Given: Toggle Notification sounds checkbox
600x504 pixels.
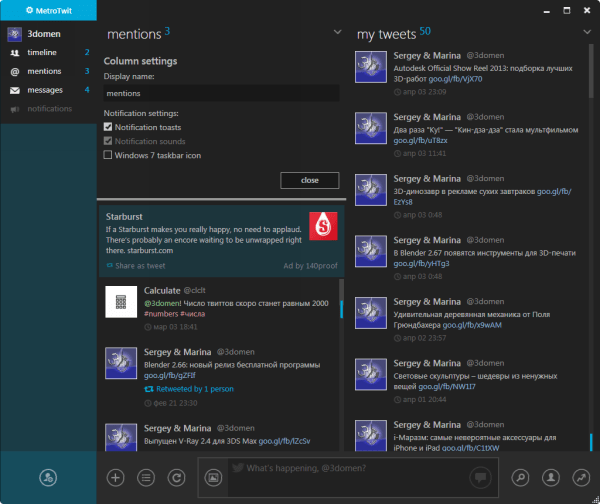Looking at the screenshot, I should (x=108, y=141).
